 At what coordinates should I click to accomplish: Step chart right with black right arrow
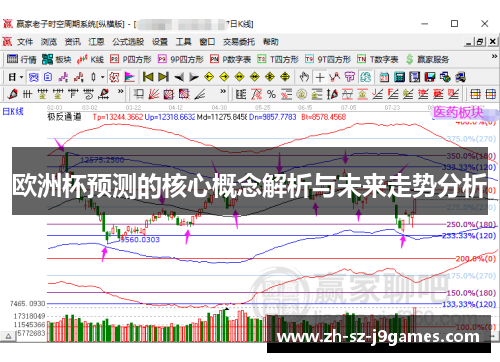pyautogui.click(x=194, y=77)
